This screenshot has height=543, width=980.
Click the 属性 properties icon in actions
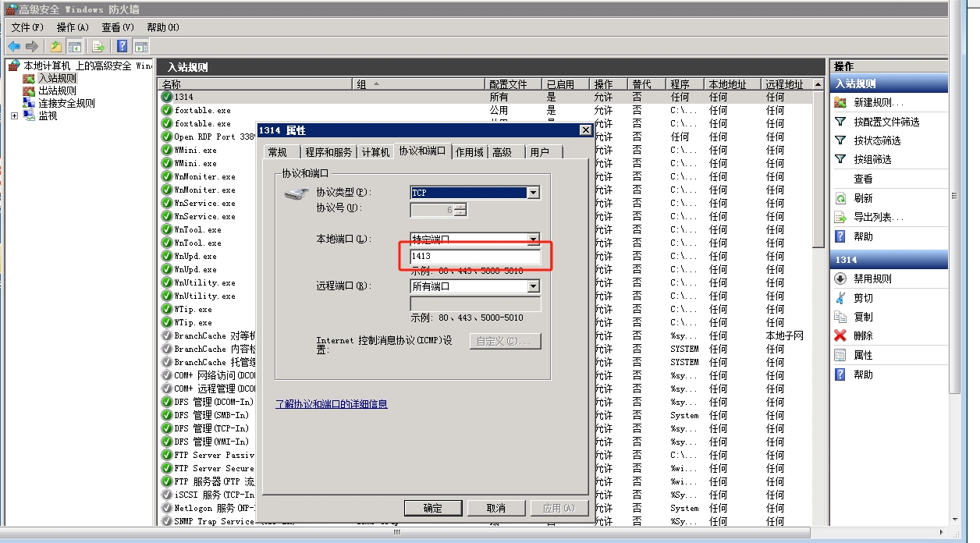(x=840, y=355)
